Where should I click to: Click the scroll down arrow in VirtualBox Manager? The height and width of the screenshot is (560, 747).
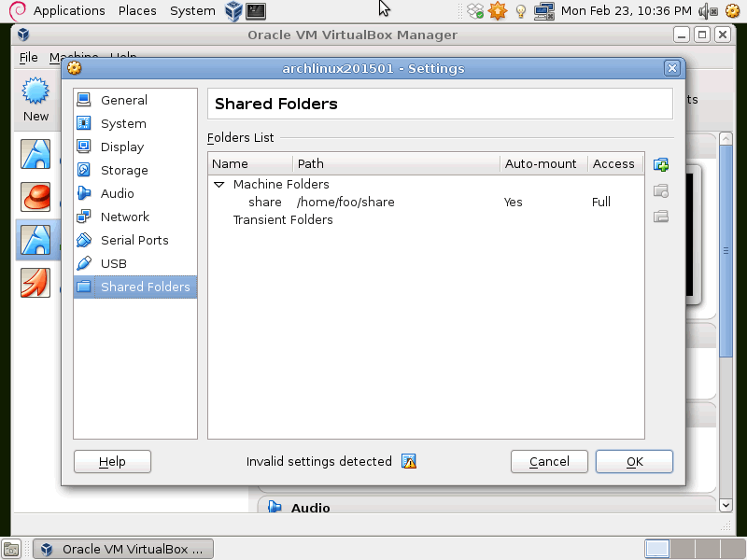[x=726, y=505]
